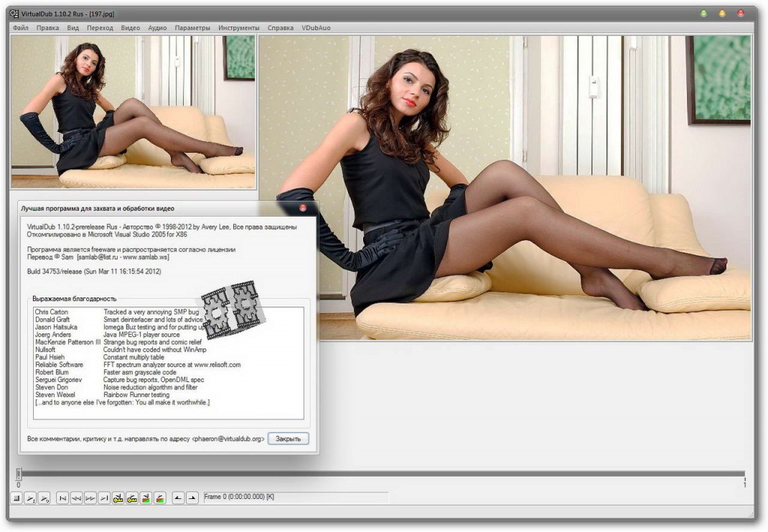The width and height of the screenshot is (768, 532).
Task: Click the timeline seek slider handle
Action: pyautogui.click(x=19, y=474)
